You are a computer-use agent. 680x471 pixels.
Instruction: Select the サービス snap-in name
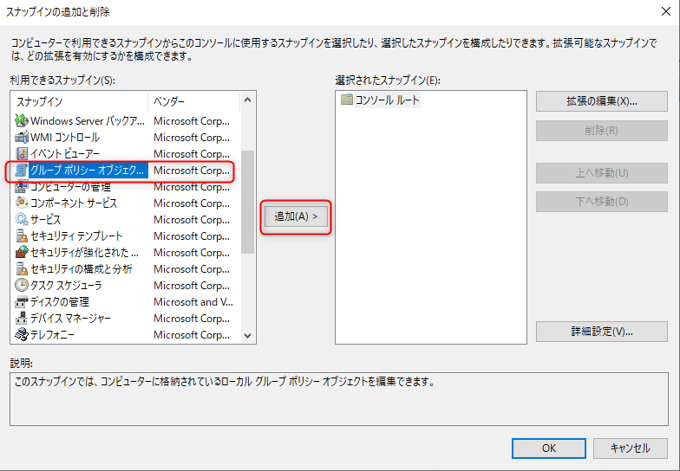tap(46, 219)
